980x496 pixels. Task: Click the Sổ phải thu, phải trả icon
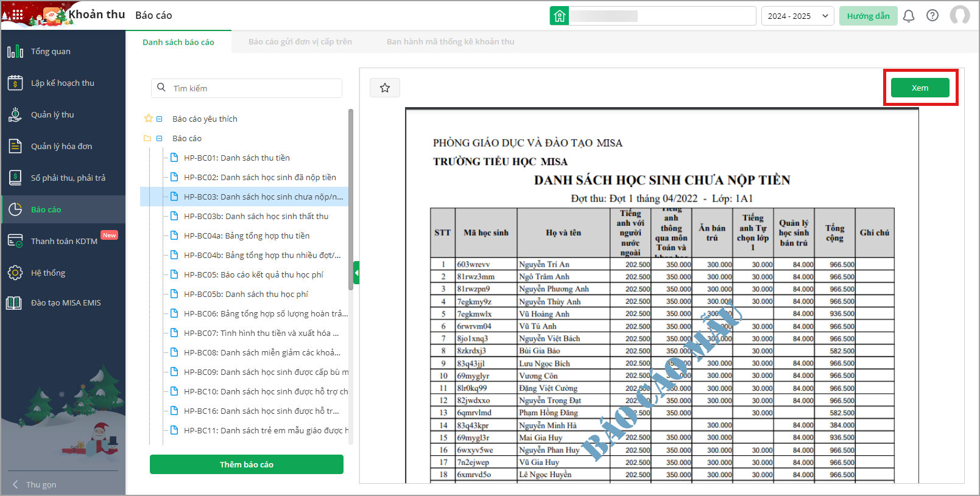click(15, 178)
